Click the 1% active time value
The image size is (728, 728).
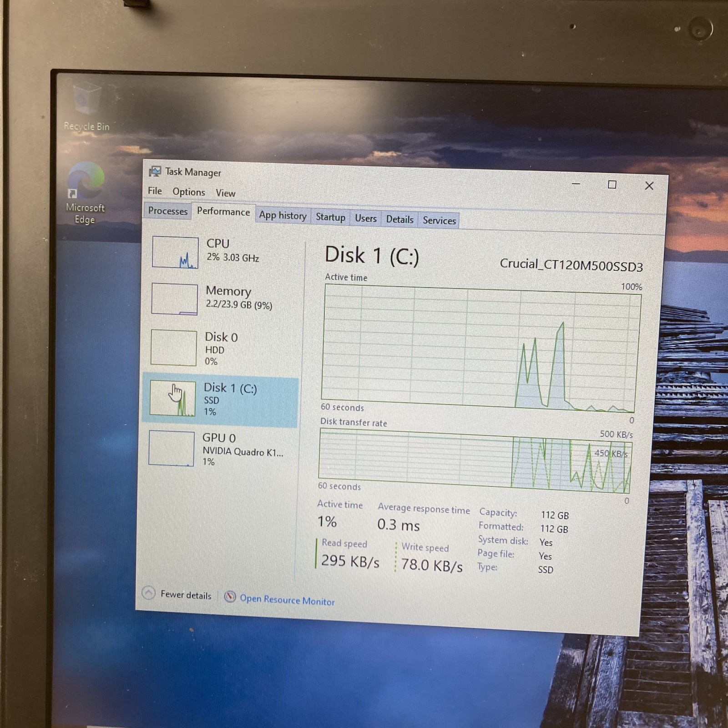pyautogui.click(x=327, y=521)
